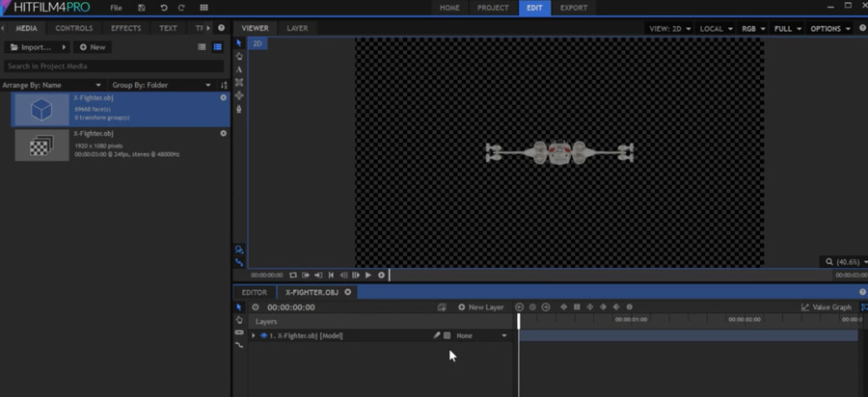The height and width of the screenshot is (397, 868).
Task: Select the Hand tool in viewer toolbar
Action: click(x=239, y=56)
